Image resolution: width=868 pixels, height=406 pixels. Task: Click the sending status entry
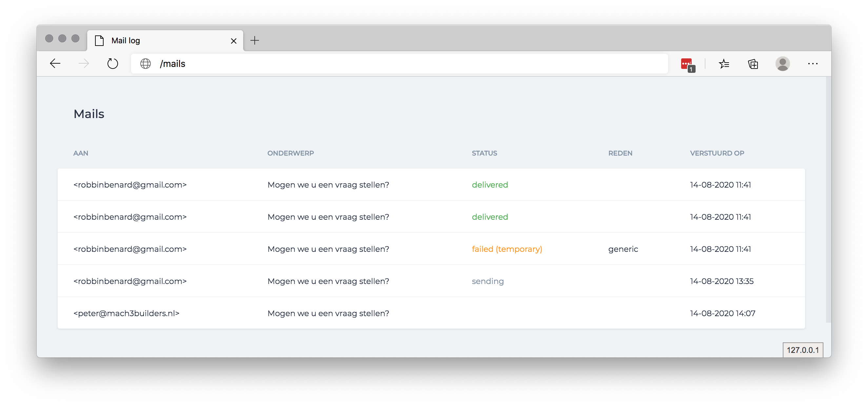click(x=487, y=281)
